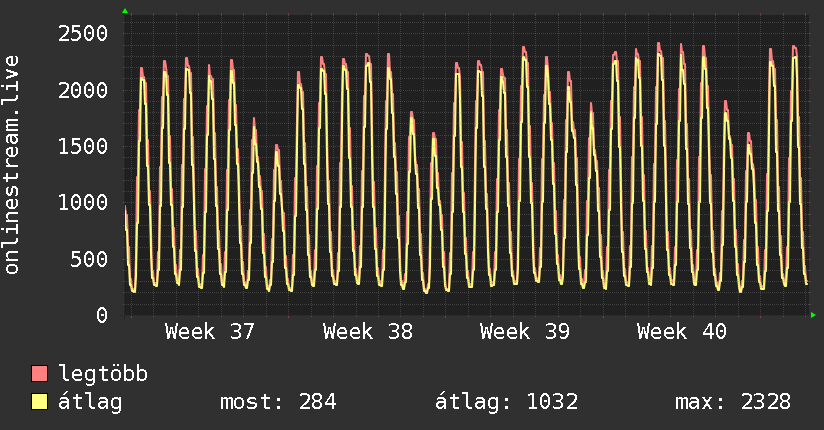Click the green arrow at the x-axis end
This screenshot has width=824, height=430.
point(813,315)
